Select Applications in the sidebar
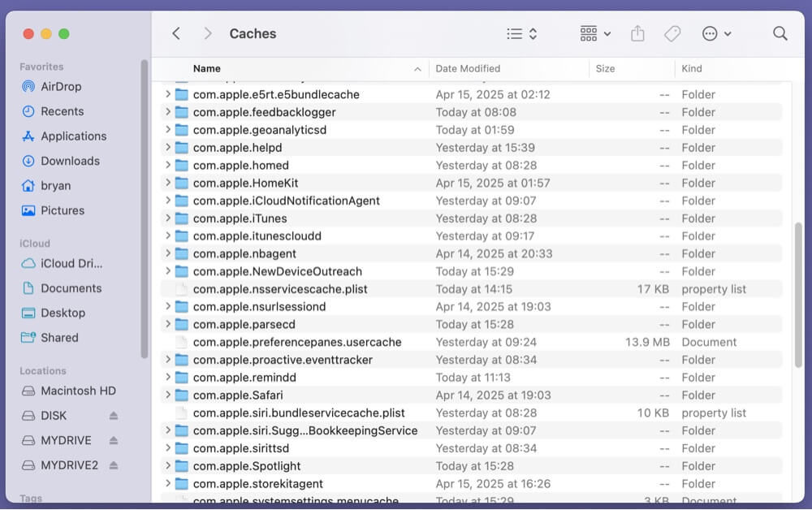 pyautogui.click(x=73, y=136)
